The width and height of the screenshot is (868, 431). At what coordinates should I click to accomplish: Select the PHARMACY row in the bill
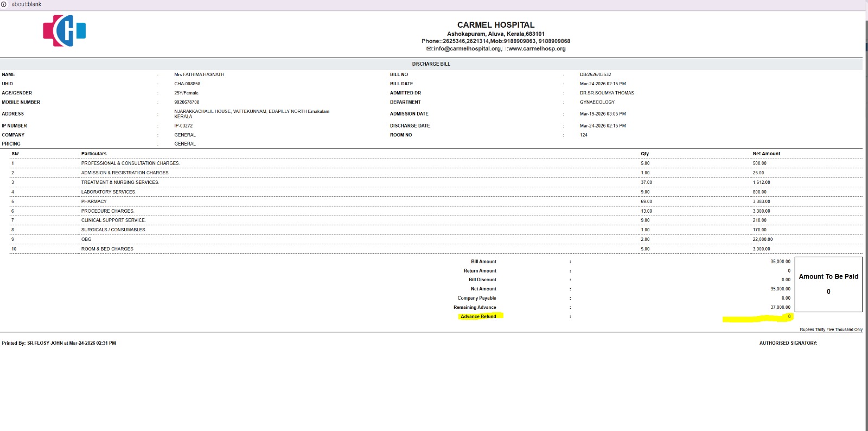[94, 201]
